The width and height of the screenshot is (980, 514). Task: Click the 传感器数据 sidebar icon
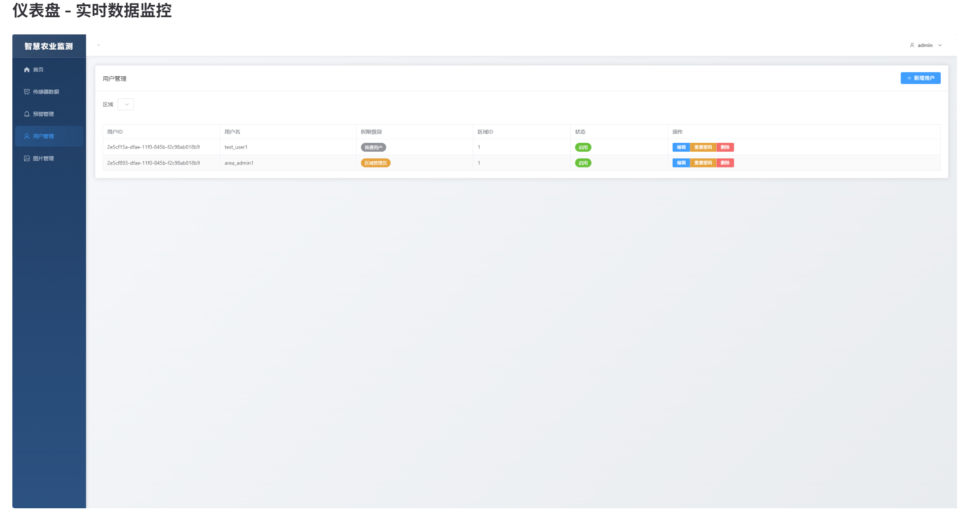coord(27,92)
